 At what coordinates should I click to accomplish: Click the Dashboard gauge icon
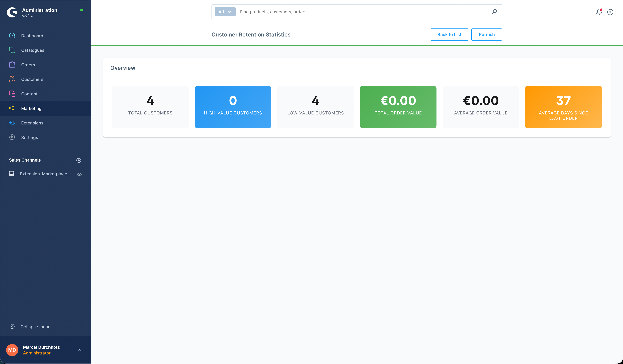(x=12, y=36)
